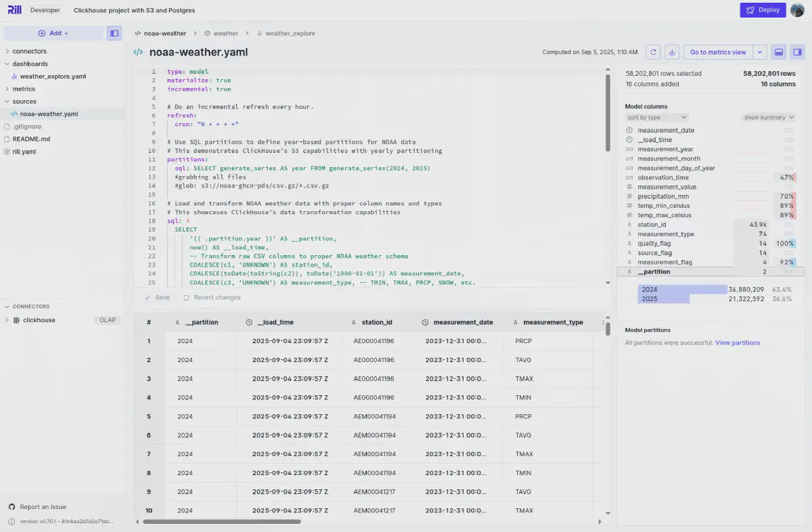Collapse the CONNECTORS section
The height and width of the screenshot is (532, 812).
(7, 307)
